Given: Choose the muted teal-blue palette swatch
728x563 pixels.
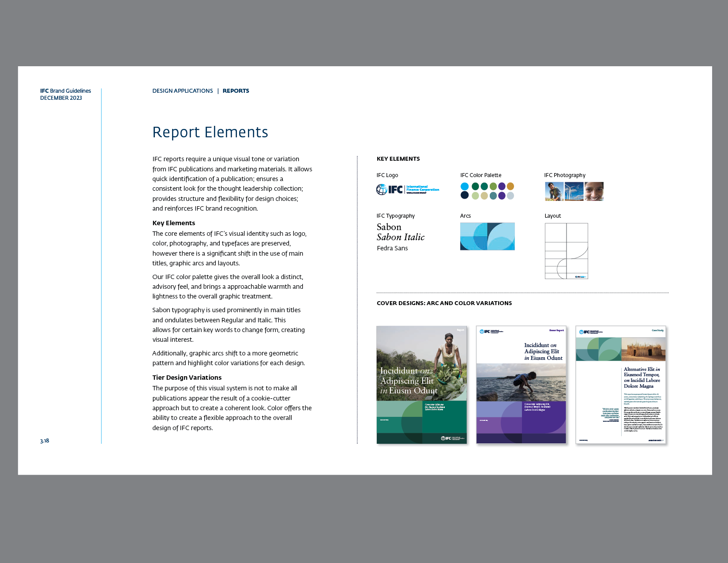Looking at the screenshot, I should pyautogui.click(x=493, y=196).
